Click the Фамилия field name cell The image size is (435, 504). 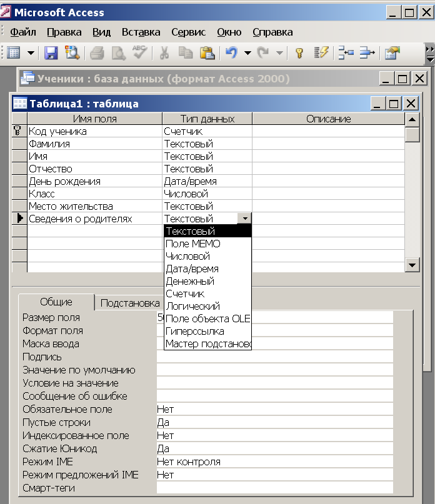(x=94, y=144)
